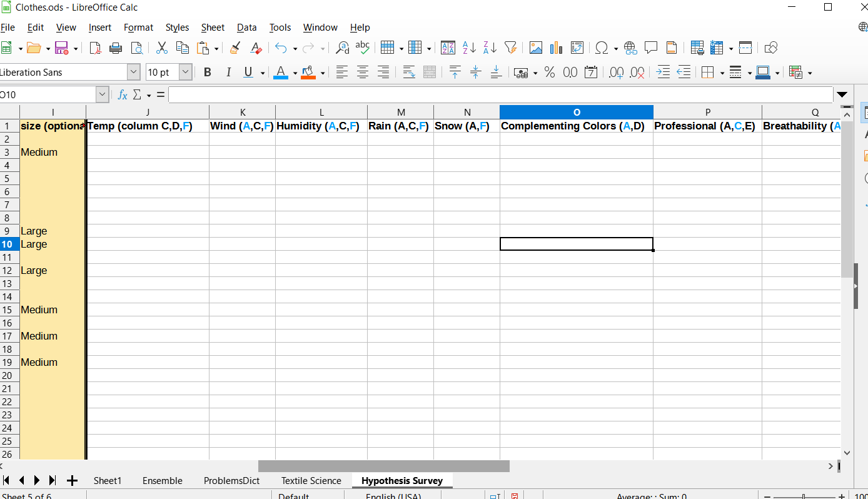Screen dimensions: 868x499
Task: Sort the column ascending A to Z
Action: click(x=469, y=48)
